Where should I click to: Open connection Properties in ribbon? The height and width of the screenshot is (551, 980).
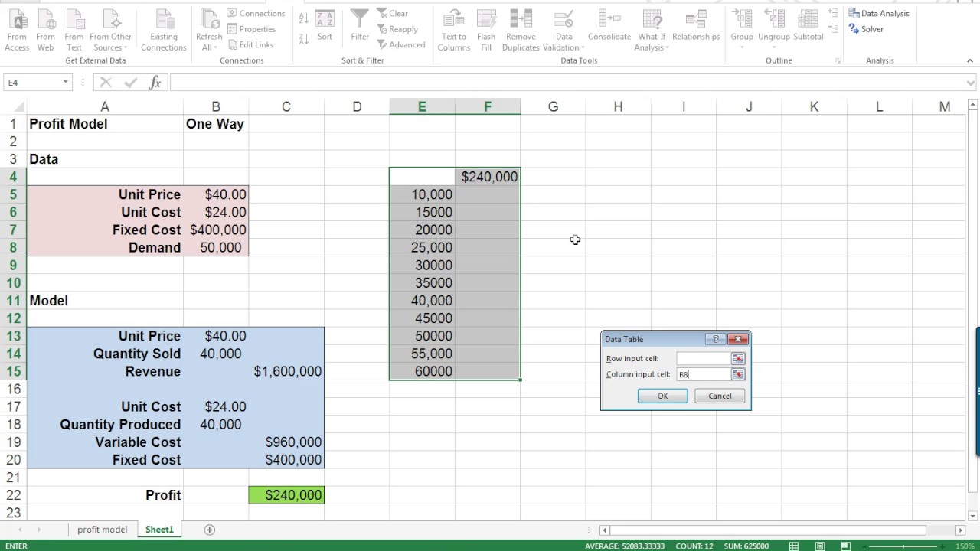point(251,29)
